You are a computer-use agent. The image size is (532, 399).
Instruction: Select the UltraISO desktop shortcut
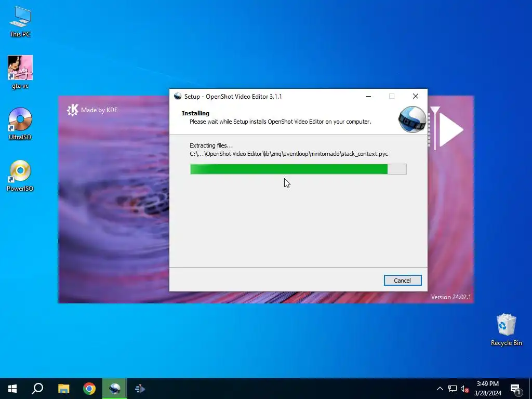(20, 124)
